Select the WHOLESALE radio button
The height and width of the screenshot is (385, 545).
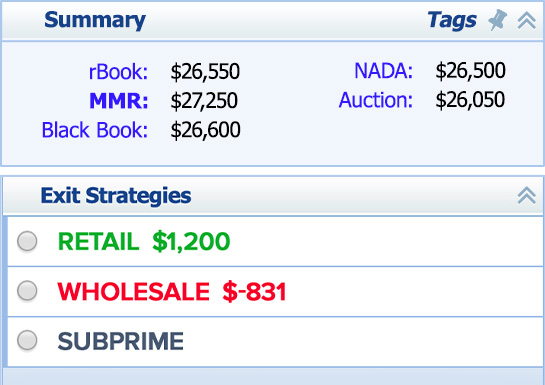(x=27, y=290)
